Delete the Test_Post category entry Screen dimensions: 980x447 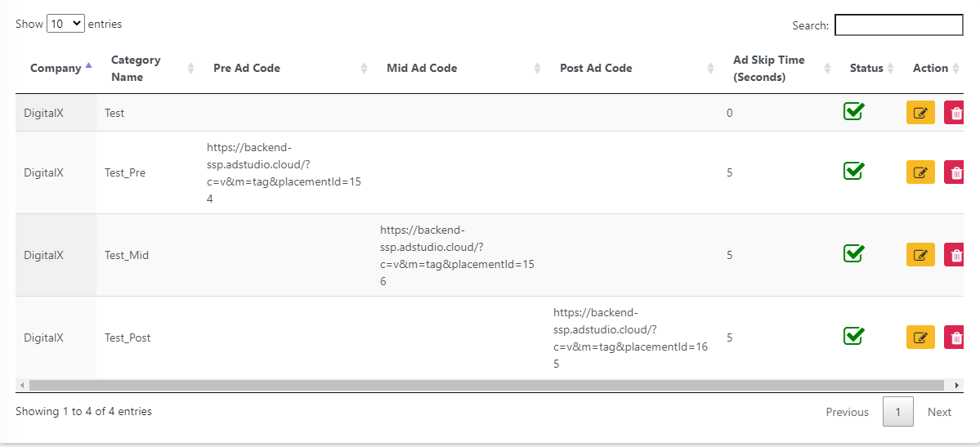pyautogui.click(x=954, y=337)
